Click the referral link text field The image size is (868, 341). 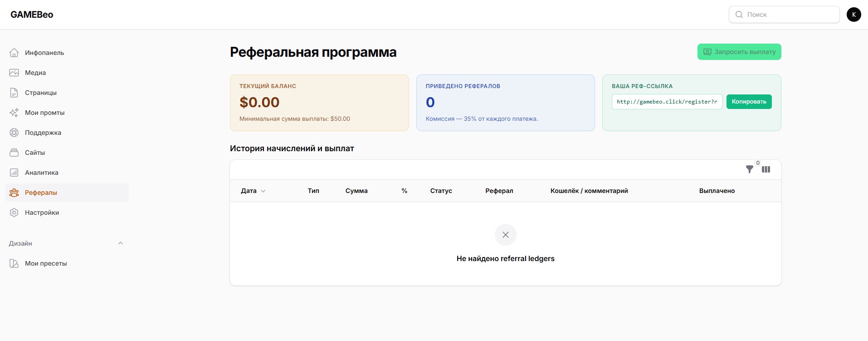point(667,102)
